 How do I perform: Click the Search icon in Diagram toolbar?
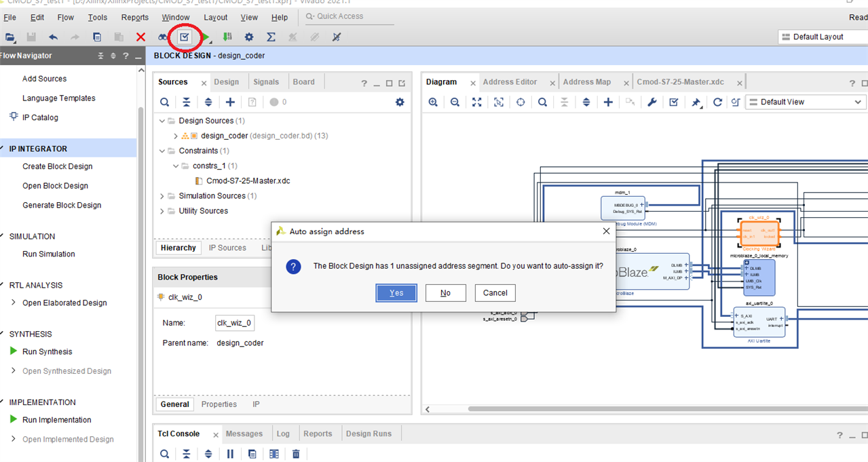pyautogui.click(x=542, y=102)
